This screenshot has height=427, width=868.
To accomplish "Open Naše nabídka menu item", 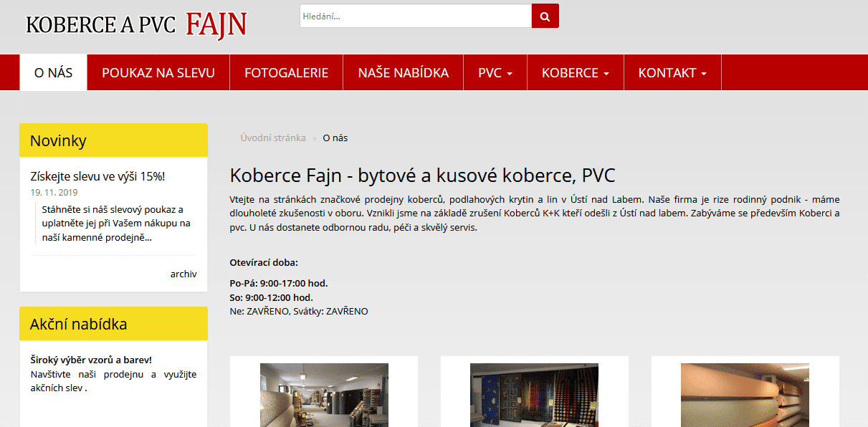I will (404, 72).
